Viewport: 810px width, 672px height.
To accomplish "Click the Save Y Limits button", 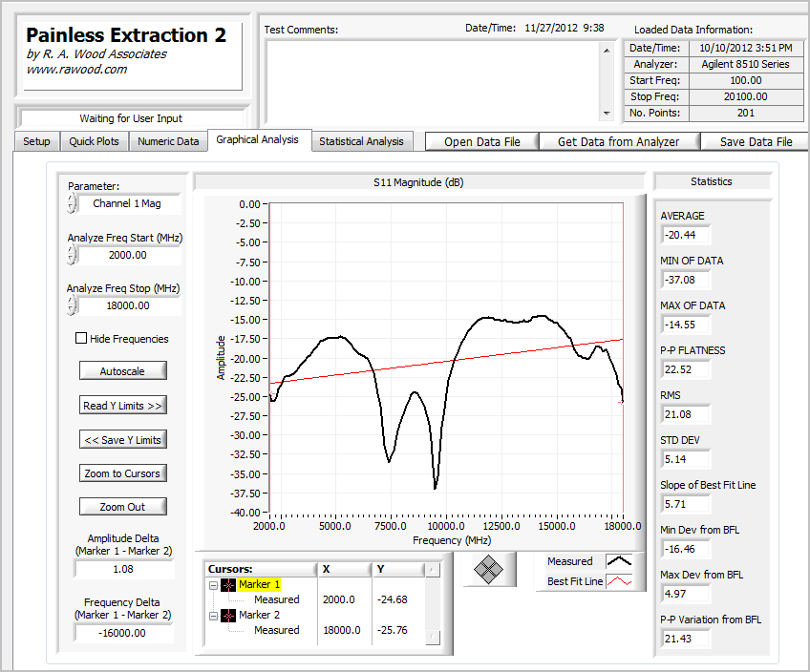I will 123,440.
